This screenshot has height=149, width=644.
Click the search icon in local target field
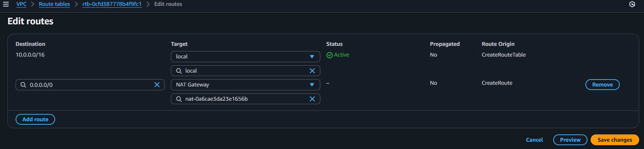click(x=179, y=71)
